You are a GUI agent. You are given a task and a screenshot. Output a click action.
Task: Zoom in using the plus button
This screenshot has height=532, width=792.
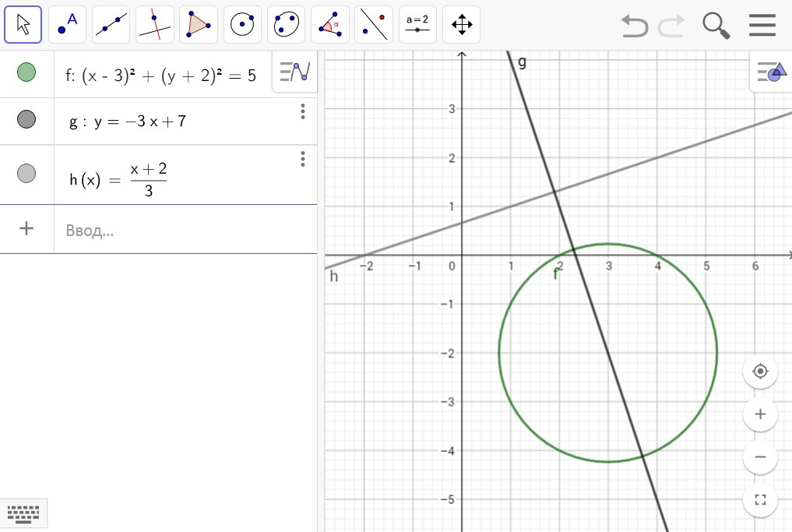[759, 414]
